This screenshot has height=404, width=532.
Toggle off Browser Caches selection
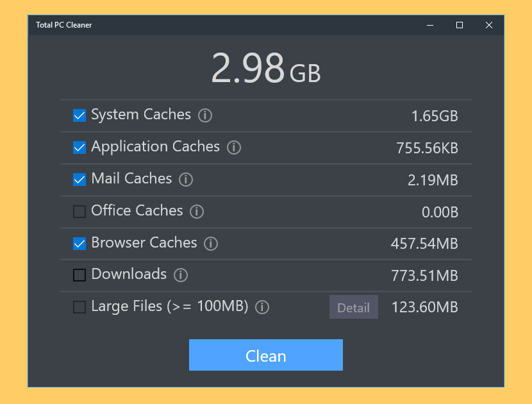79,244
